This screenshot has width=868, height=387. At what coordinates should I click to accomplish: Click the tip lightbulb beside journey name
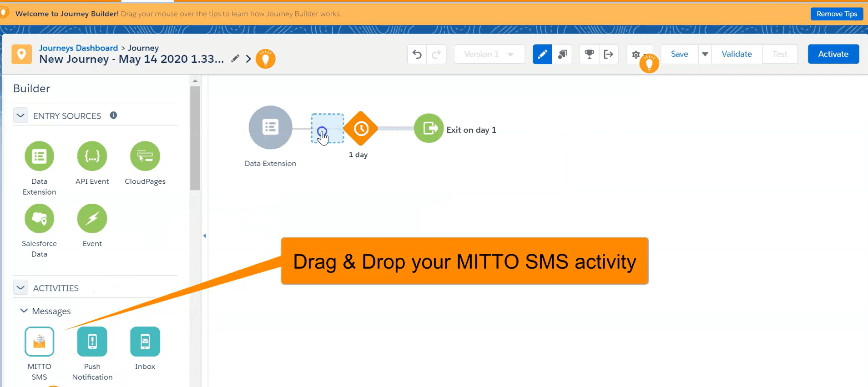tap(266, 59)
